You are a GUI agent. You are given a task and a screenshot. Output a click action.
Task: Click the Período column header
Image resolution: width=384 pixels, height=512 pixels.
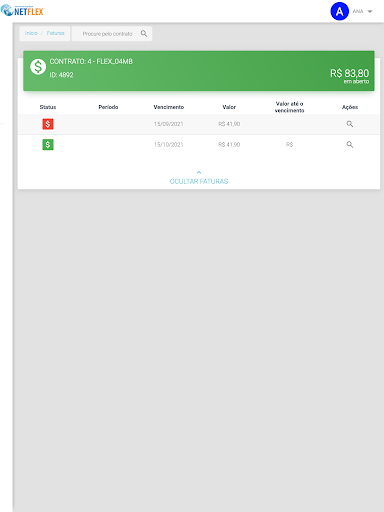(x=108, y=107)
